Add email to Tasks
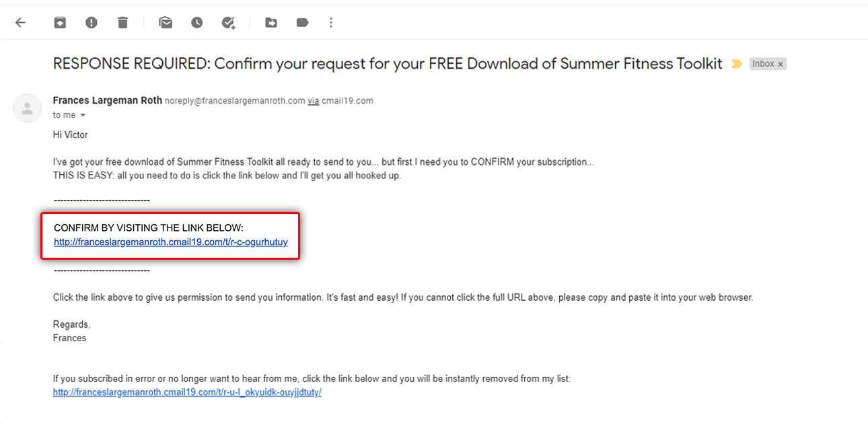The image size is (868, 424). tap(229, 23)
